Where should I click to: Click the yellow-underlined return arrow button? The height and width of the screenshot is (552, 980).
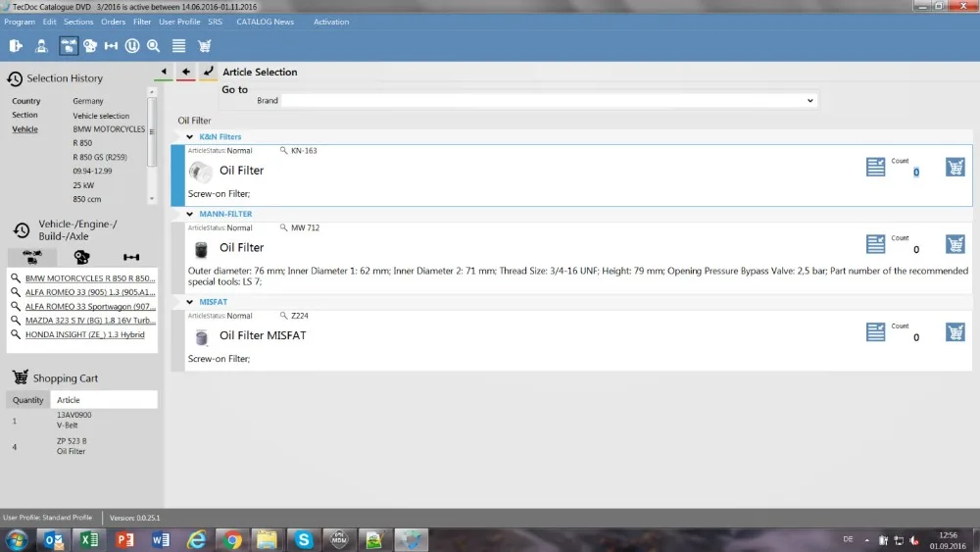click(x=208, y=72)
